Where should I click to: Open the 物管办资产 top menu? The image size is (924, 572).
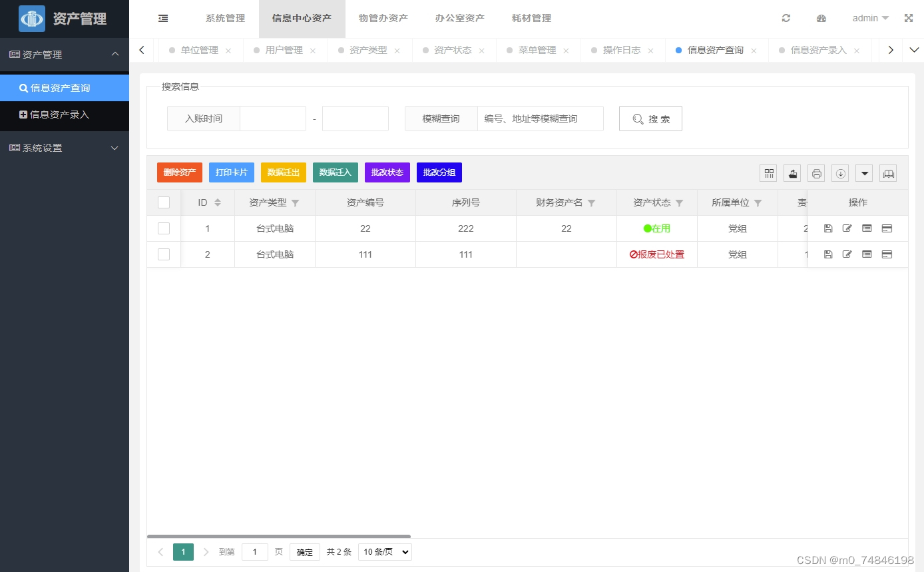pyautogui.click(x=383, y=19)
